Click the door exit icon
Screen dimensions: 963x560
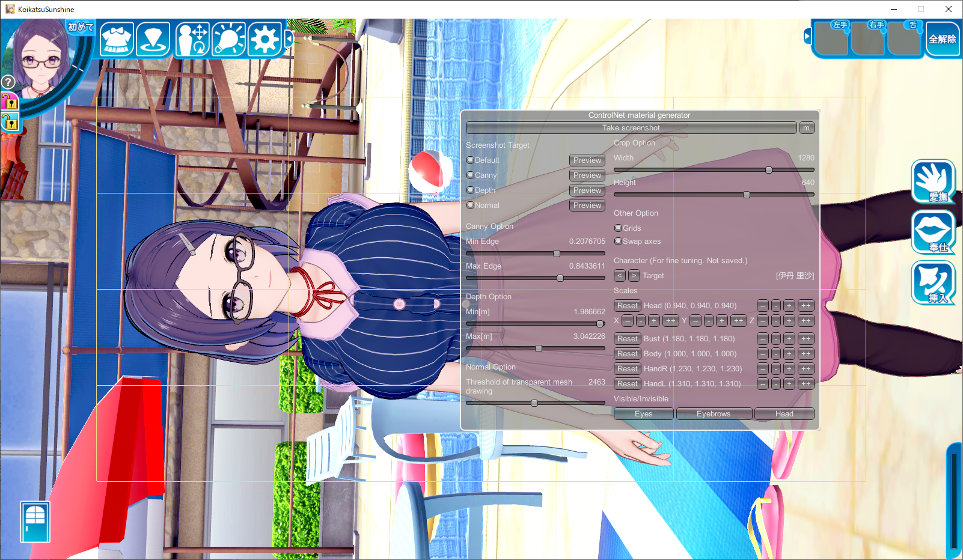click(35, 522)
